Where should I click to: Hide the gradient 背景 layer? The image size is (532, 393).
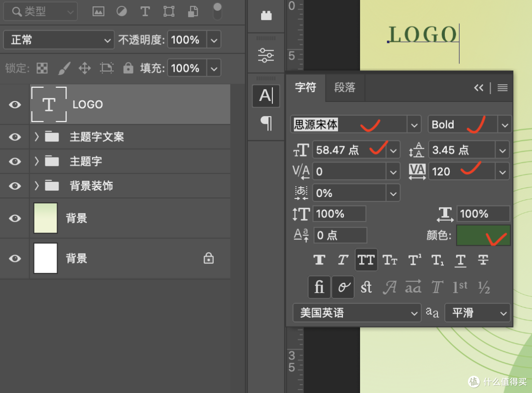[15, 218]
